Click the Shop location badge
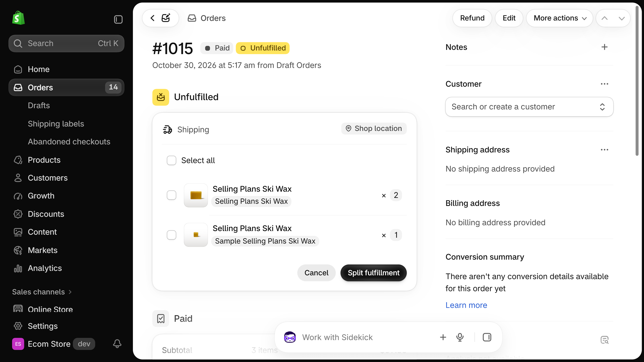644x362 pixels. pyautogui.click(x=374, y=128)
